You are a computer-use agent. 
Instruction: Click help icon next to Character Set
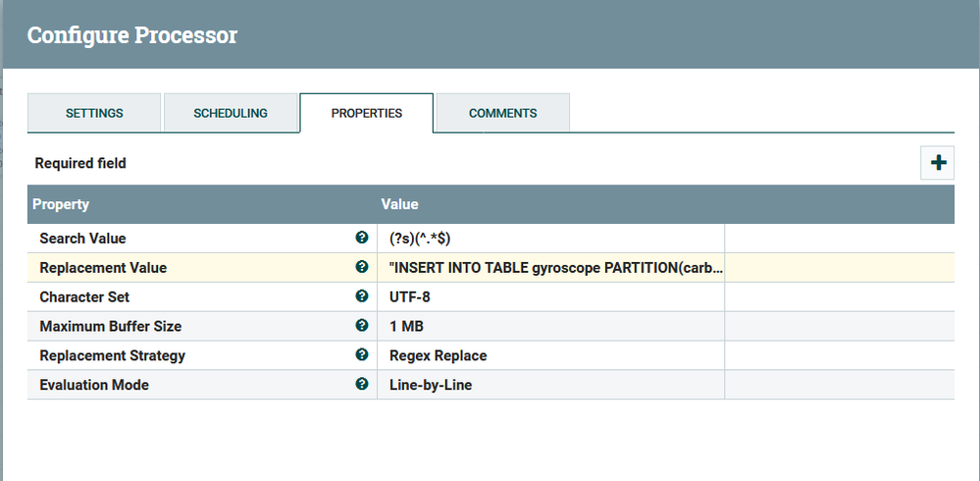362,296
